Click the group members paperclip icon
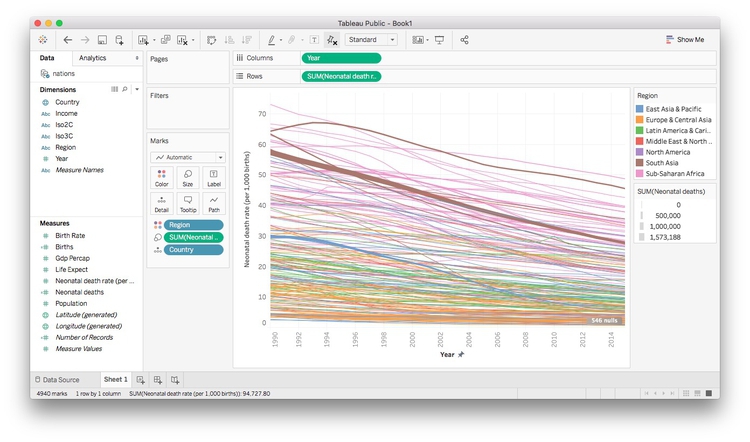 click(291, 40)
